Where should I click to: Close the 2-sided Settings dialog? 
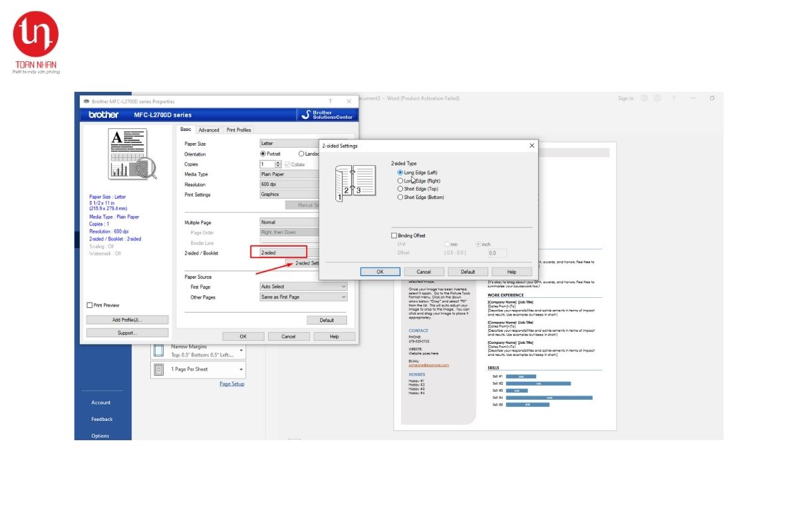coord(532,146)
